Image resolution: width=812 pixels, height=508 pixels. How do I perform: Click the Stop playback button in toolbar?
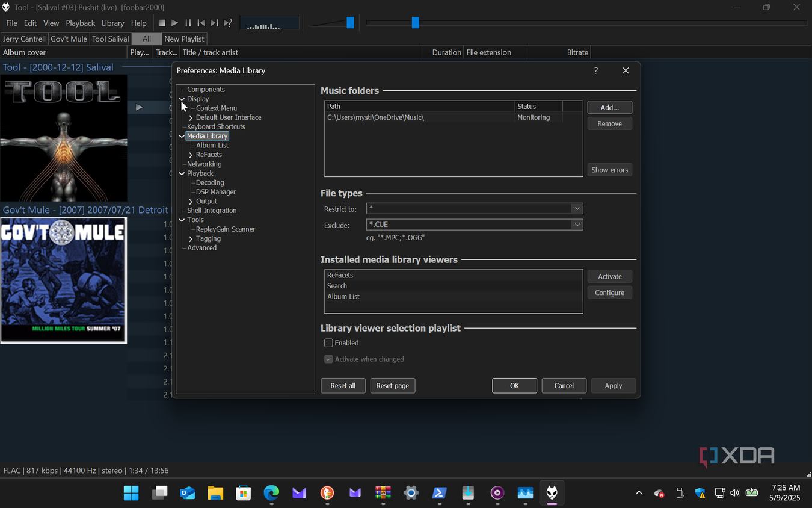click(162, 23)
